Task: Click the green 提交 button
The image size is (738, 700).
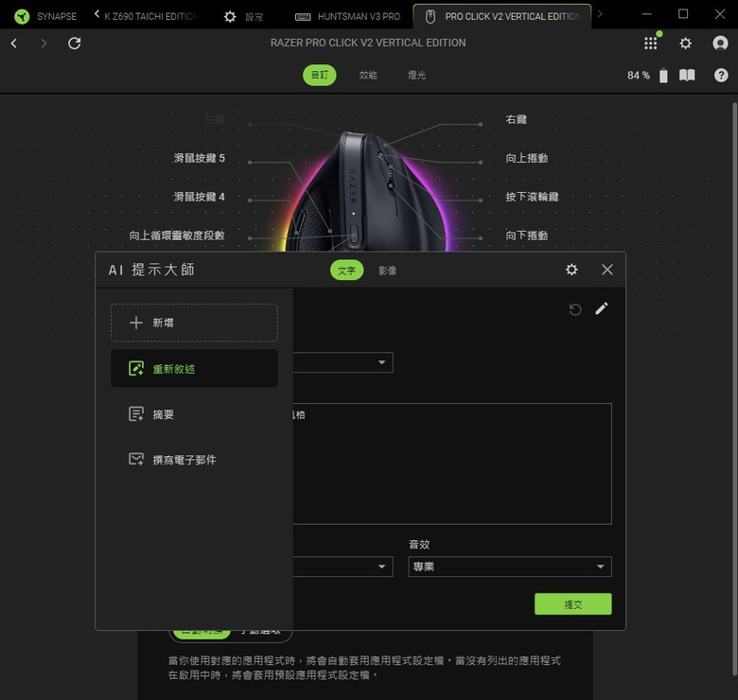Action: tap(572, 604)
